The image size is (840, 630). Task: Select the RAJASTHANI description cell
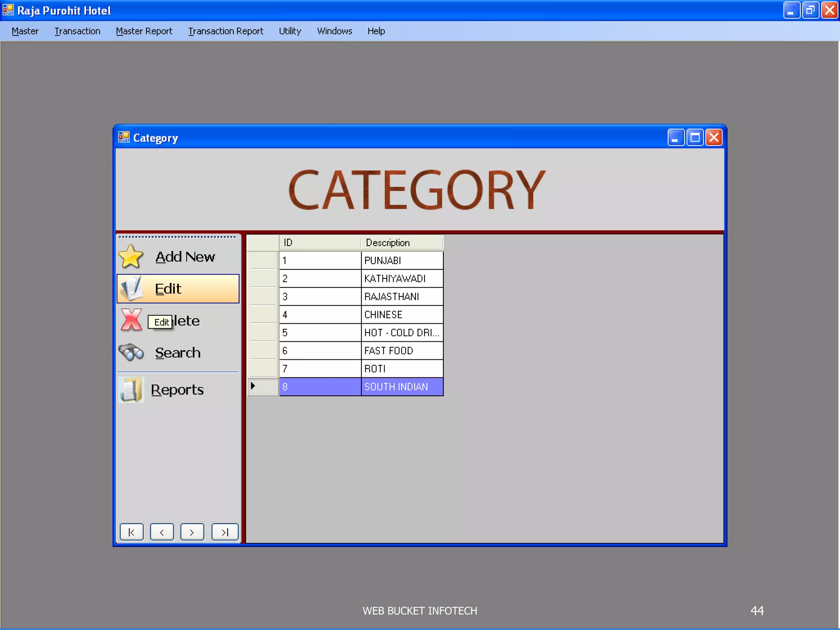(x=402, y=297)
